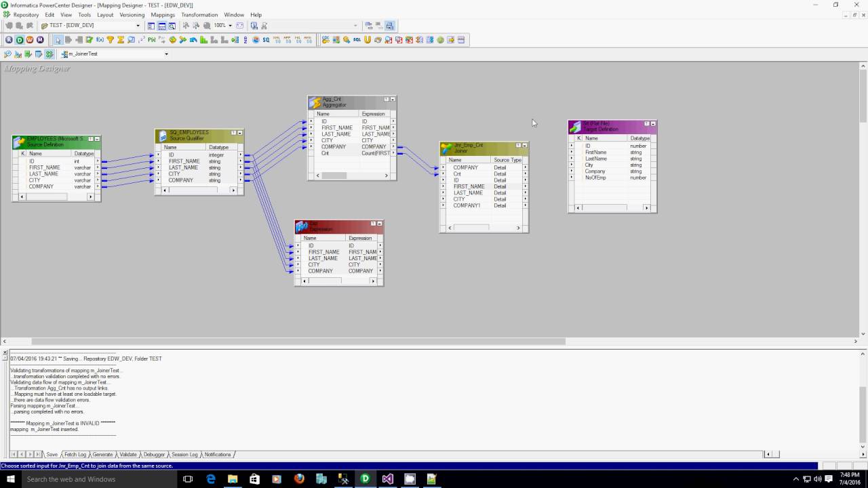Pick the f(x) Expression transformation tool

[x=100, y=40]
